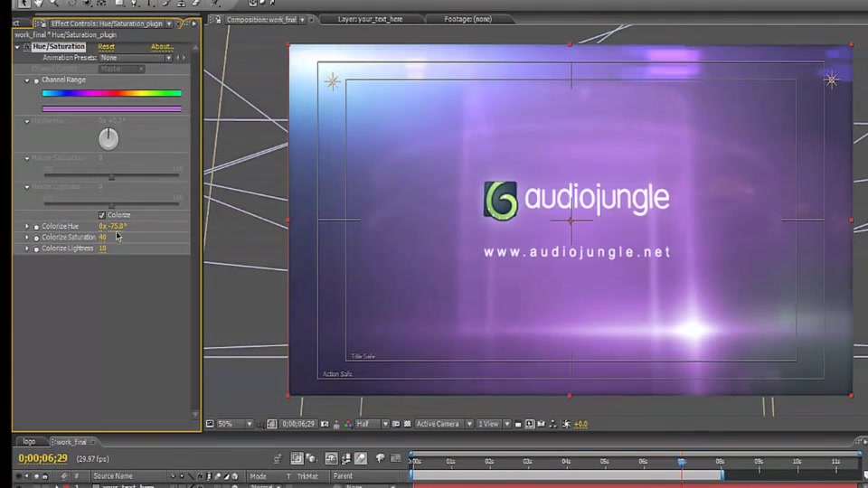Open the 50% magnification dropdown

[235, 424]
